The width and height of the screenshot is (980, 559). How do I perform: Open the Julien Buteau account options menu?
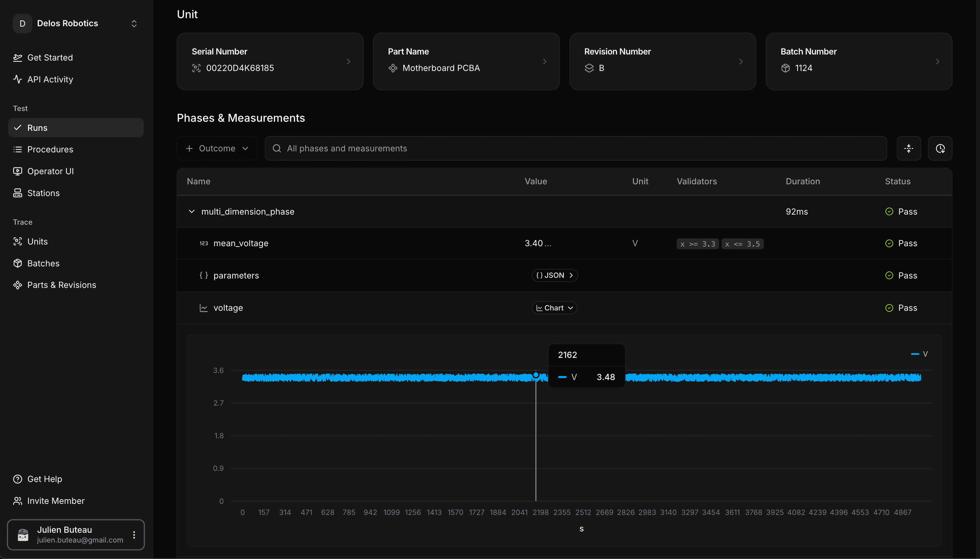click(x=134, y=534)
